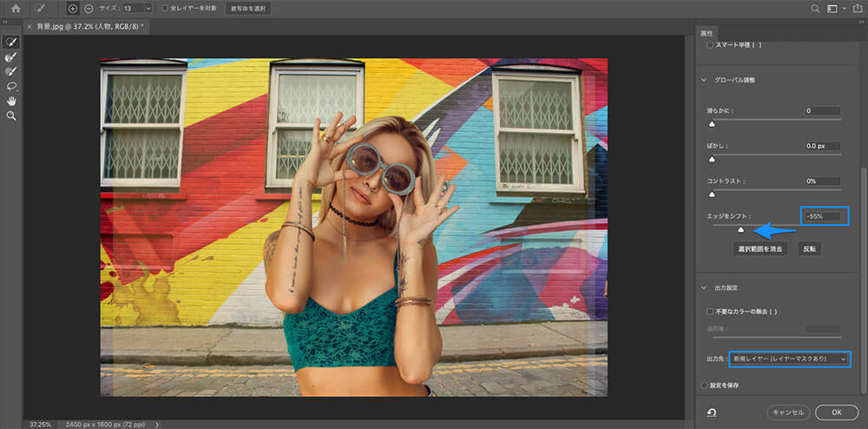Collapse the left toolbar with double arrows

pos(5,22)
